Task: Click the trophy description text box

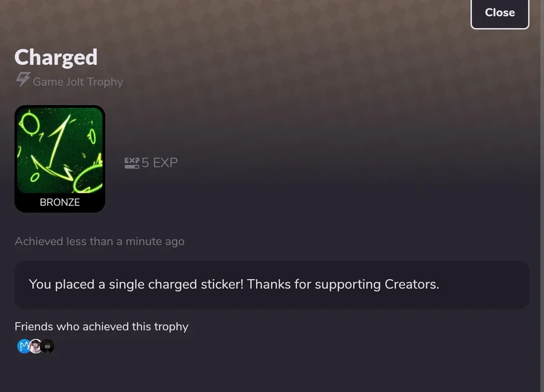Action: click(x=271, y=284)
